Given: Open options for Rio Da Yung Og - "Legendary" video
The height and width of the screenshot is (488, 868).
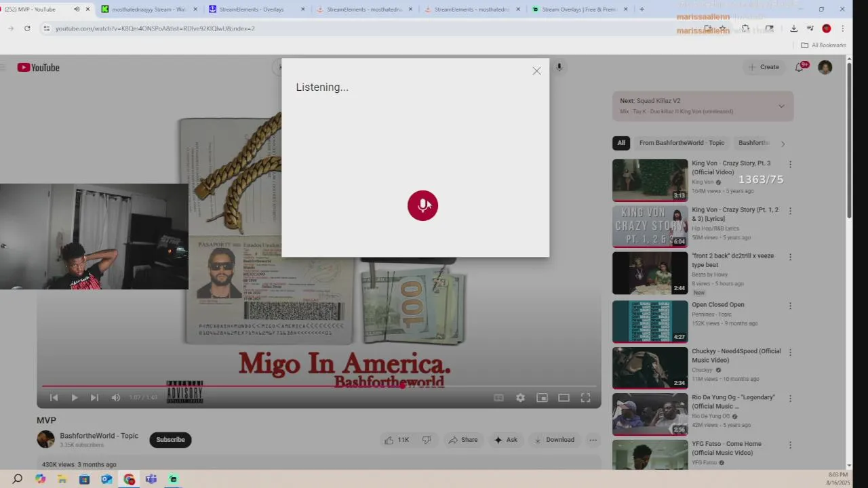Looking at the screenshot, I should (790, 398).
